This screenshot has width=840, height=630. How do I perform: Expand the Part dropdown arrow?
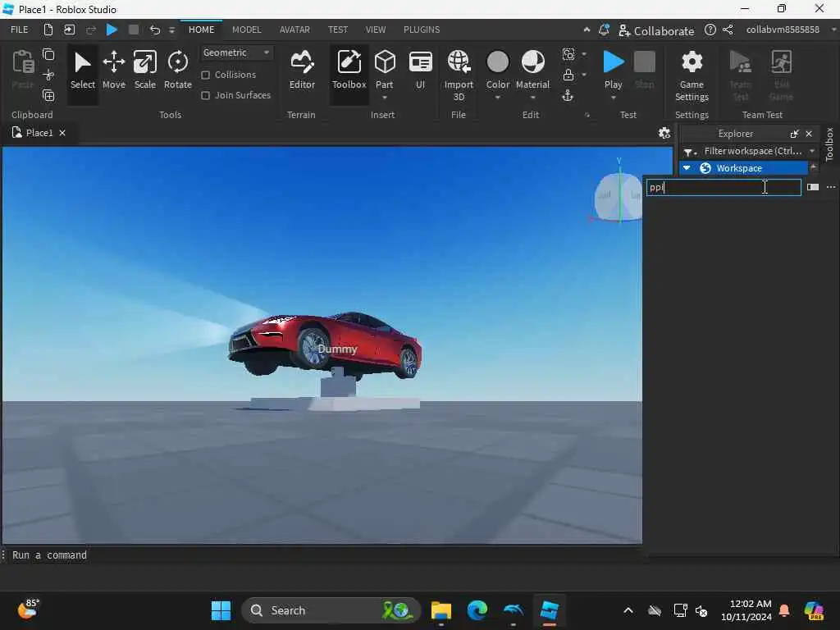point(384,98)
